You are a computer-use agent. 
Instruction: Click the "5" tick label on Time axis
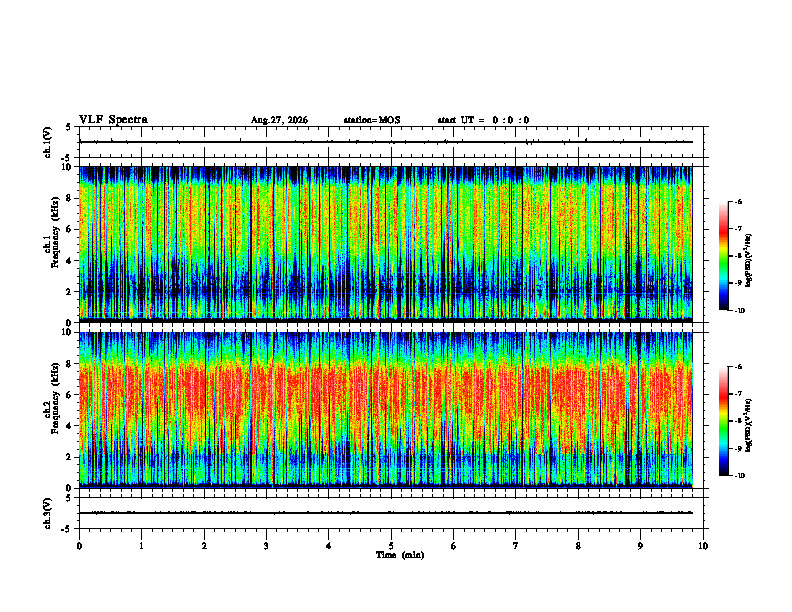[391, 546]
